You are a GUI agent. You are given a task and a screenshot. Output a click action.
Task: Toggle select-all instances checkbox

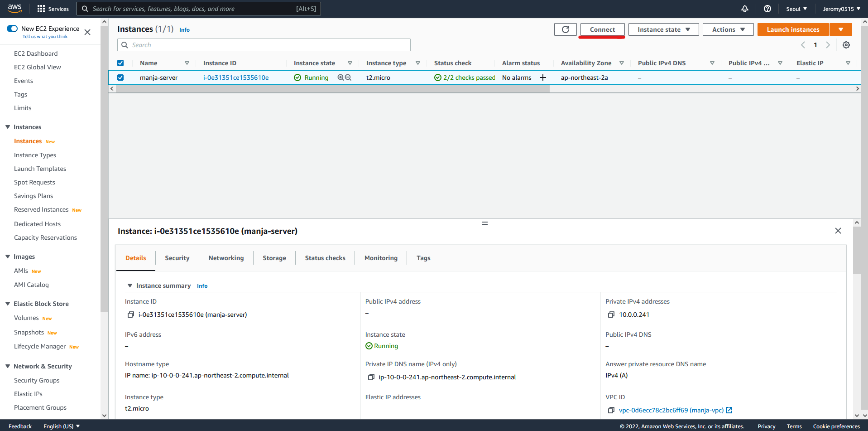(x=120, y=63)
